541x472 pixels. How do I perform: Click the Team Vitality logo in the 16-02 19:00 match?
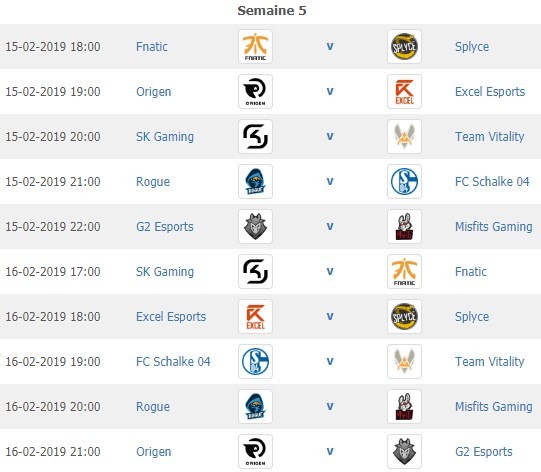click(x=404, y=362)
